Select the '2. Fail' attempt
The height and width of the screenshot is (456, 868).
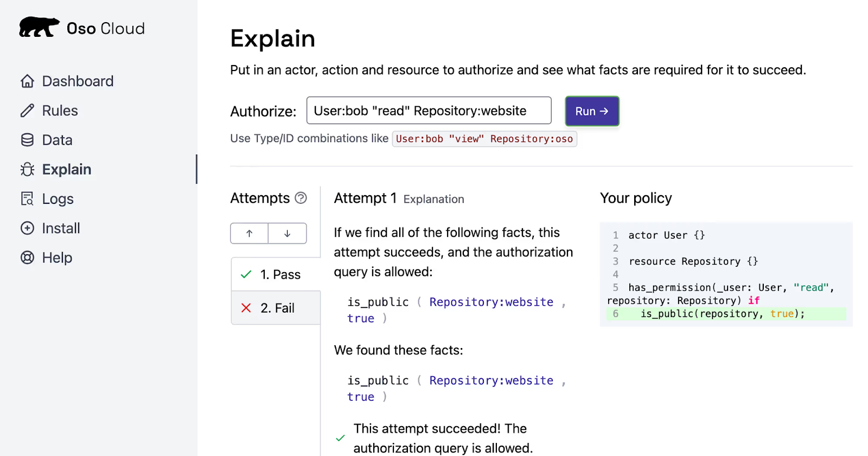(276, 308)
